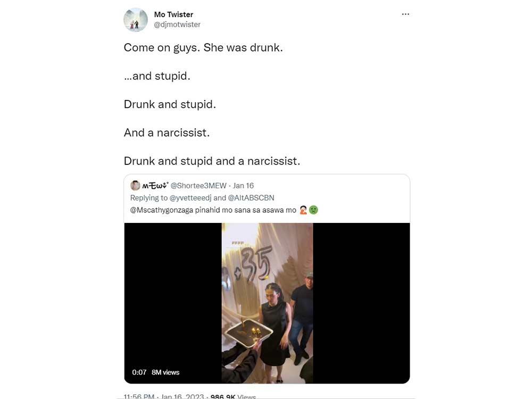Image resolution: width=532 pixels, height=399 pixels.
Task: Click the 0:07 video duration label
Action: click(139, 372)
